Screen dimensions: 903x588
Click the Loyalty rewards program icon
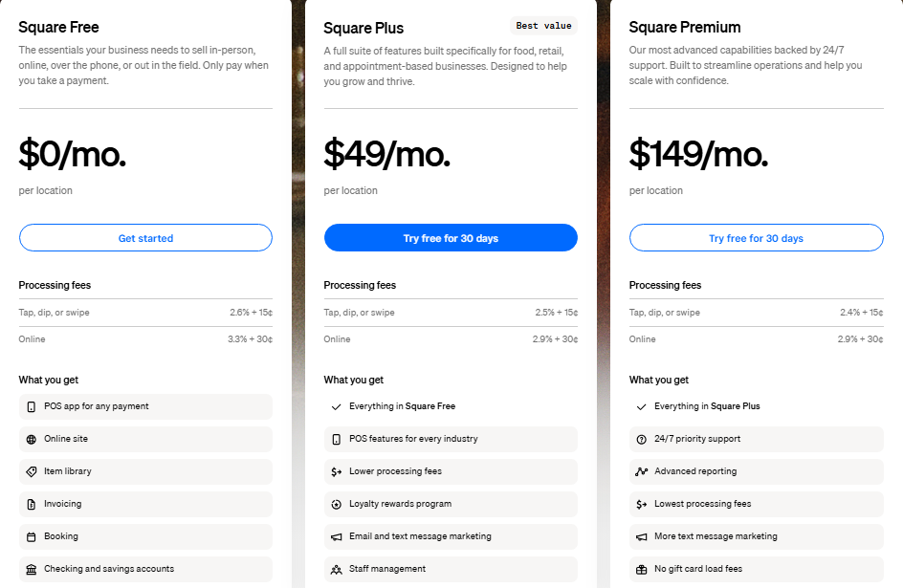tap(337, 504)
